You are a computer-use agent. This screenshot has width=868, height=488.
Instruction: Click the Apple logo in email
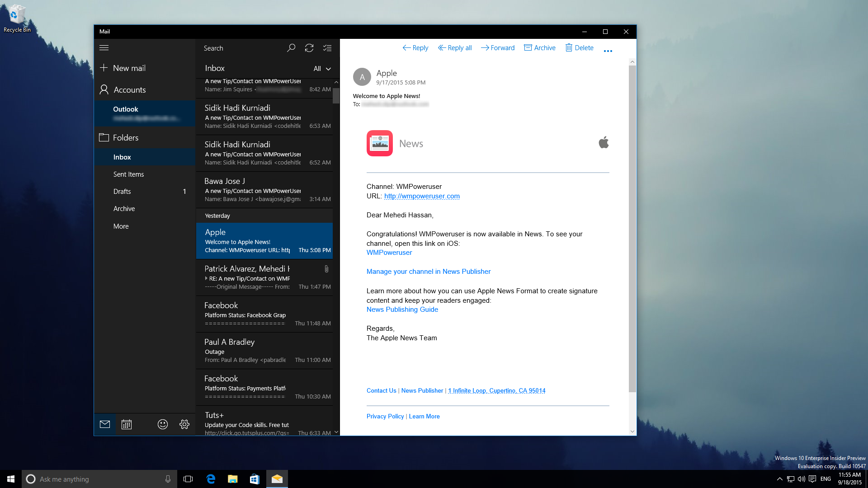pyautogui.click(x=604, y=142)
